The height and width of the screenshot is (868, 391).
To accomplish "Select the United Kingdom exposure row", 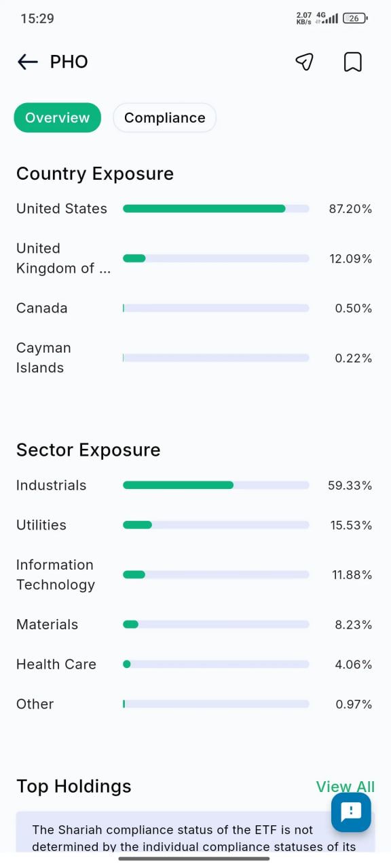I will tap(194, 258).
